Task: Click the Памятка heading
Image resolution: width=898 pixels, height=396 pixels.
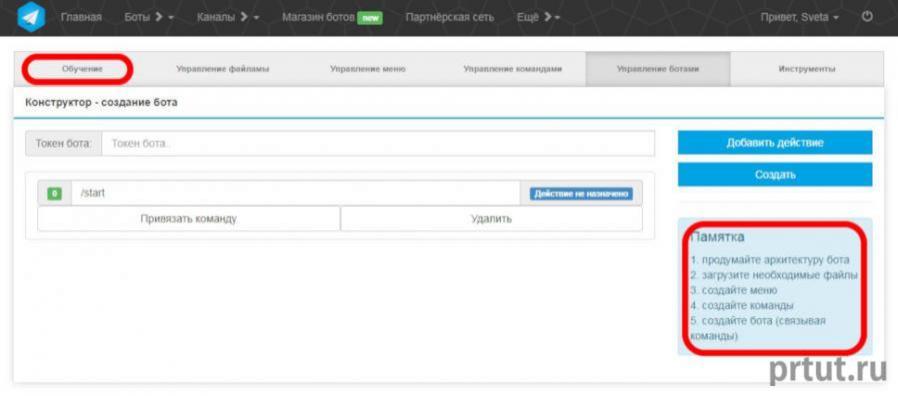Action: point(718,236)
